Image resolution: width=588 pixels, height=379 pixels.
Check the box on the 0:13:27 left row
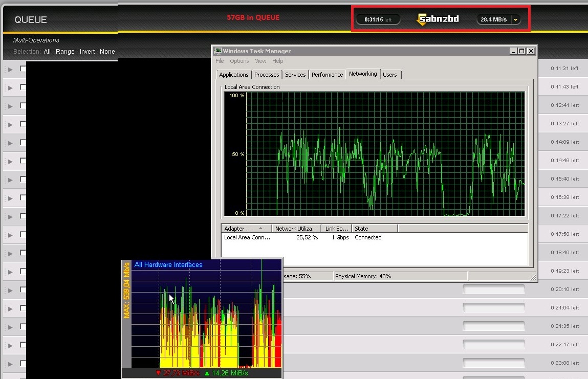coord(23,124)
